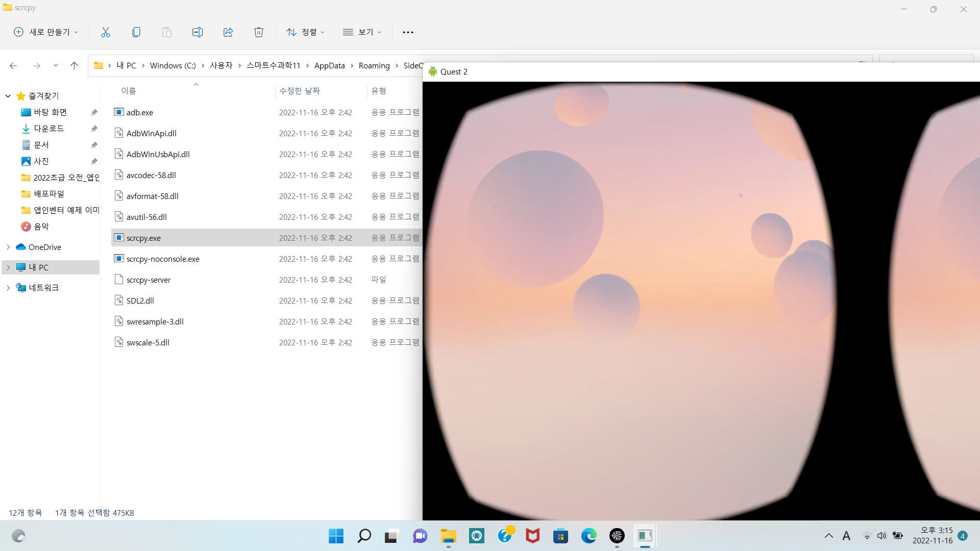This screenshot has height=551, width=980.
Task: Go forward with the right arrow
Action: tap(37, 65)
